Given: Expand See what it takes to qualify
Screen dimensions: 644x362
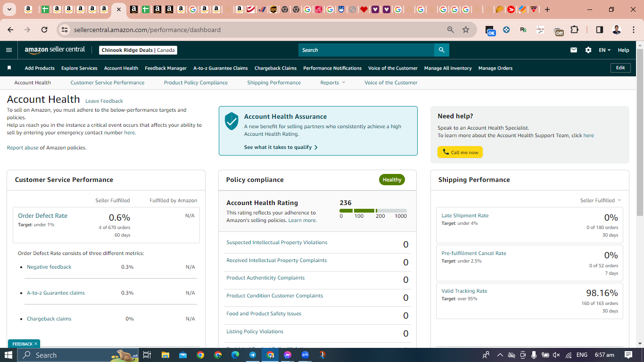Looking at the screenshot, I should tap(281, 147).
